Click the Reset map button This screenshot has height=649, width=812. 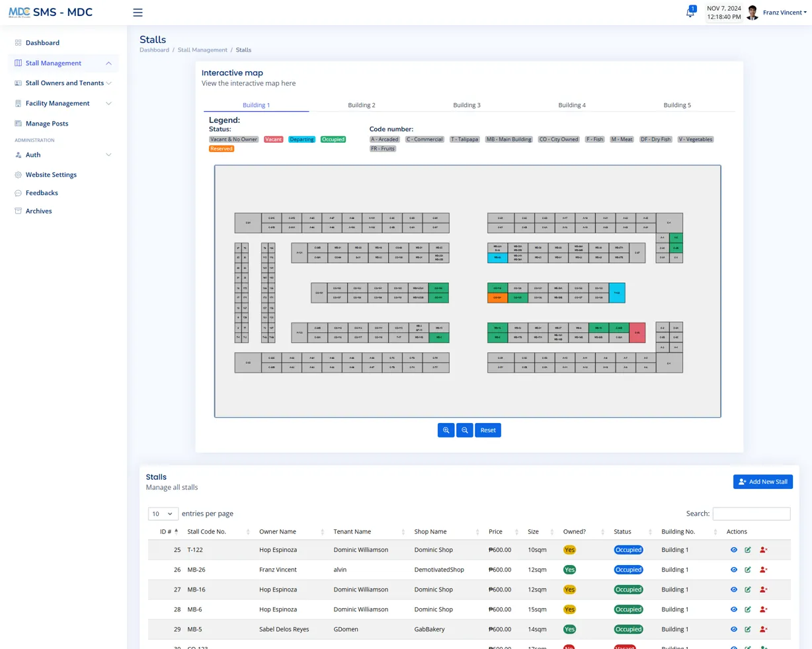(488, 430)
